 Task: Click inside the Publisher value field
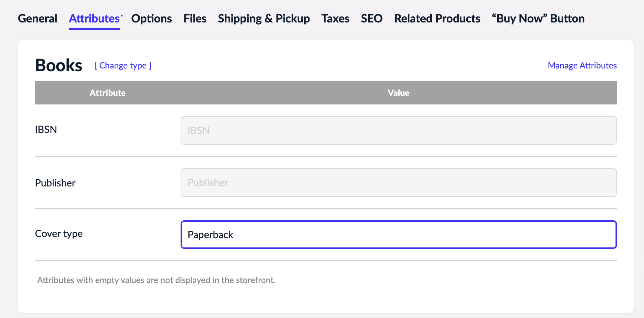pos(398,182)
